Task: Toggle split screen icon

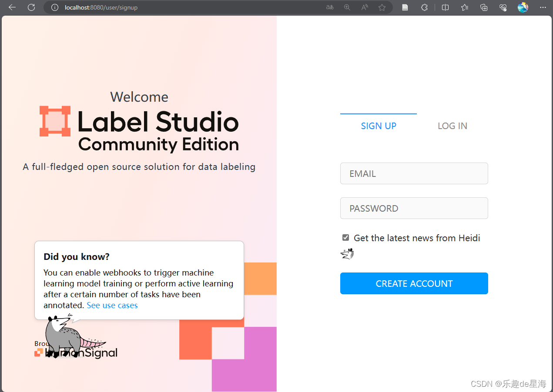Action: 445,7
